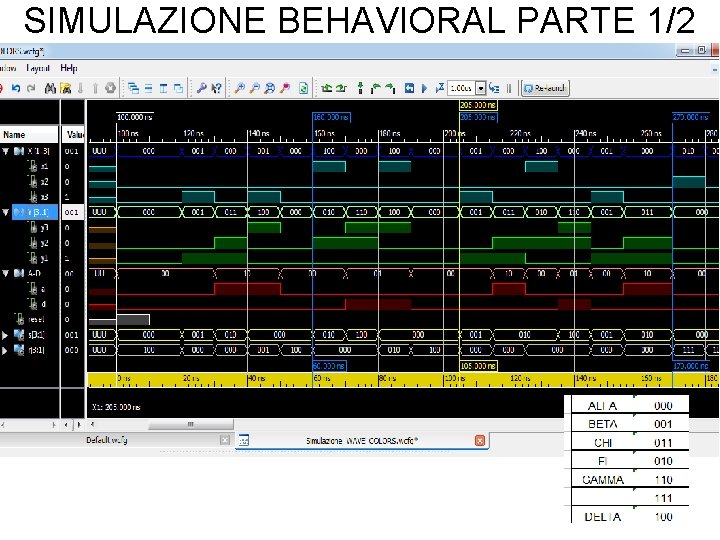
Task: Click the Run for specified time icon
Action: (440, 87)
